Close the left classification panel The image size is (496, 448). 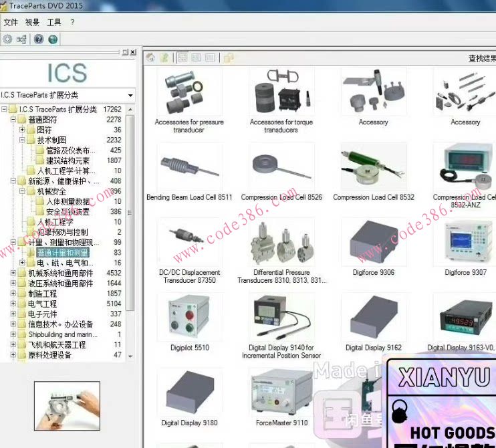133,52
